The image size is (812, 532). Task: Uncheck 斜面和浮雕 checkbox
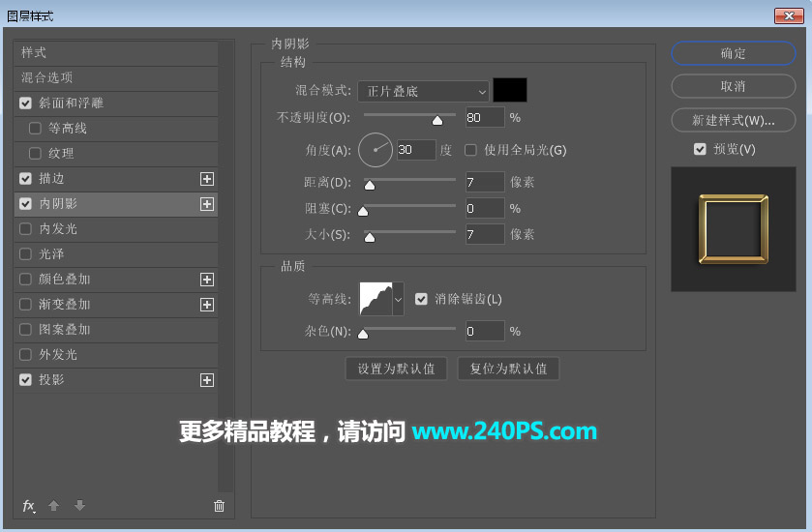pyautogui.click(x=25, y=103)
